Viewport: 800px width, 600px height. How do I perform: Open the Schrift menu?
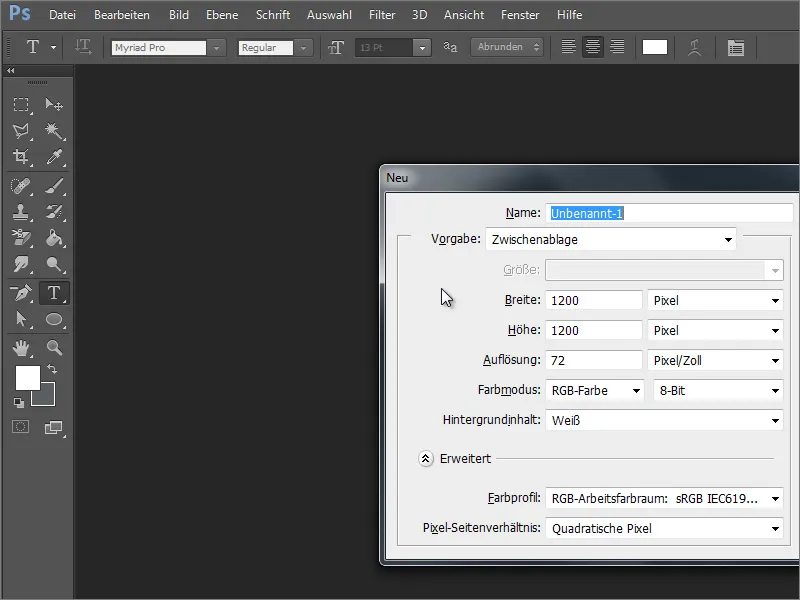coord(273,15)
